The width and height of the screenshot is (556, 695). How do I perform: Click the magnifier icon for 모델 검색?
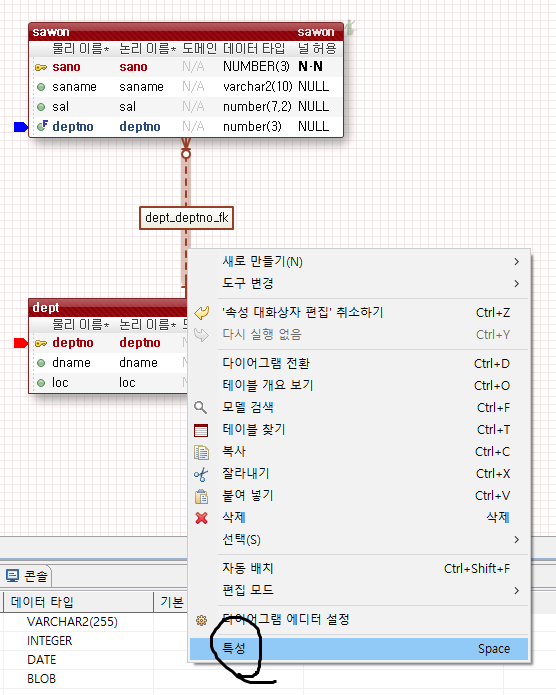pyautogui.click(x=201, y=407)
